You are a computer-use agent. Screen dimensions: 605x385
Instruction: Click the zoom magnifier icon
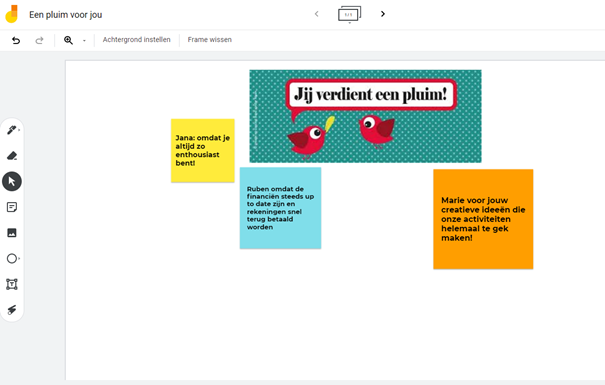click(x=68, y=40)
